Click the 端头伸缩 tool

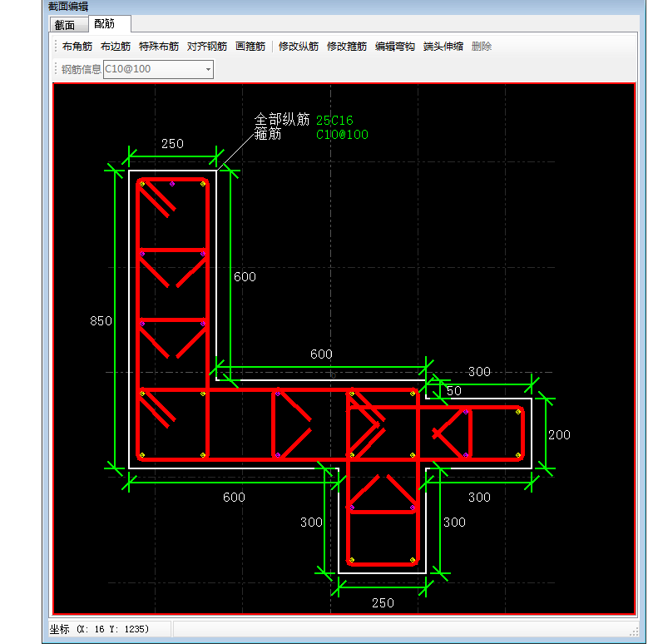[443, 47]
